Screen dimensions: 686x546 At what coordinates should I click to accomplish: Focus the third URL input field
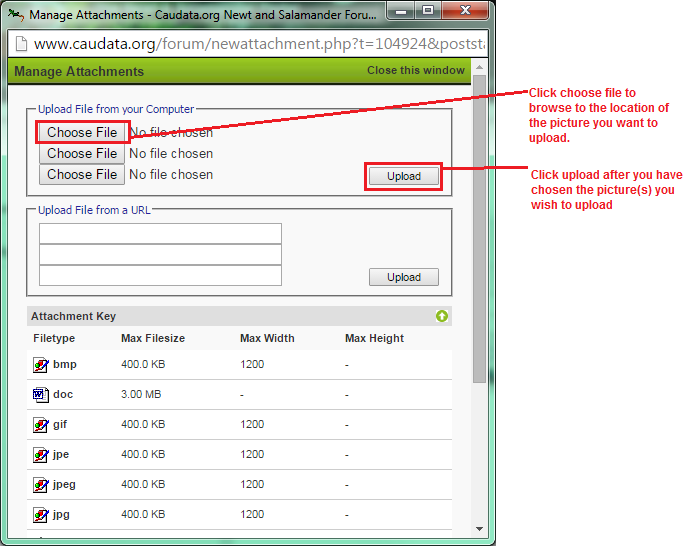[160, 276]
